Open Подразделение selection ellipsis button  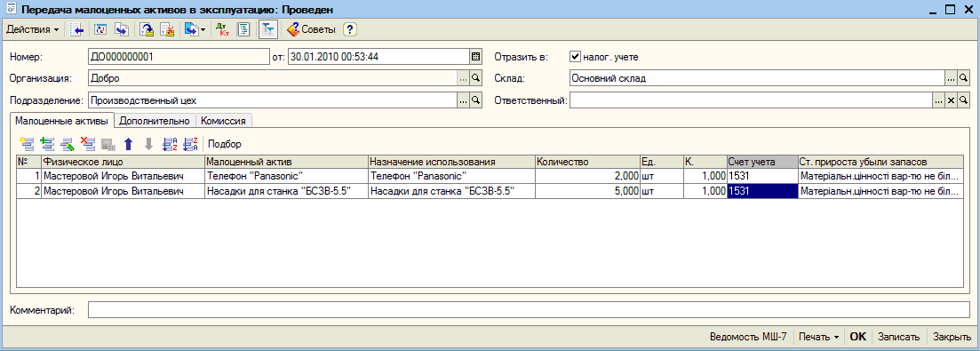[x=464, y=100]
